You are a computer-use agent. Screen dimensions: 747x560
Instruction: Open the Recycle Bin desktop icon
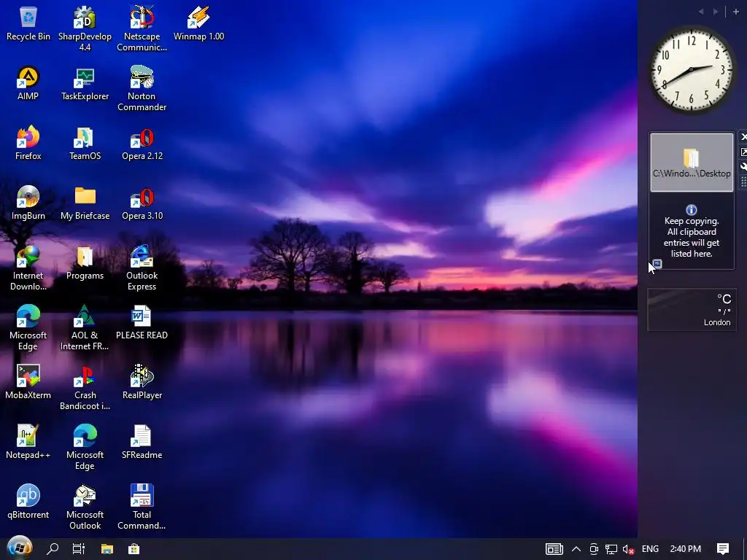coord(28,24)
